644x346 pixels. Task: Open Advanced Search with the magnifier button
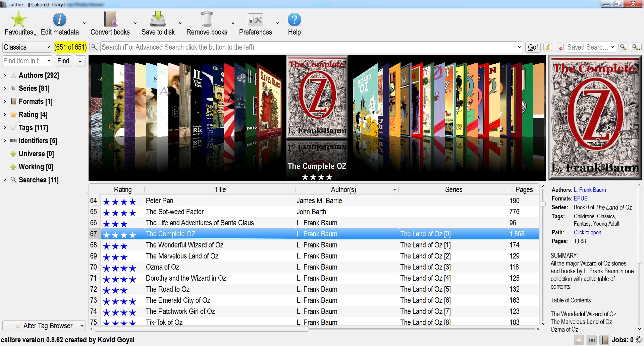pos(94,47)
